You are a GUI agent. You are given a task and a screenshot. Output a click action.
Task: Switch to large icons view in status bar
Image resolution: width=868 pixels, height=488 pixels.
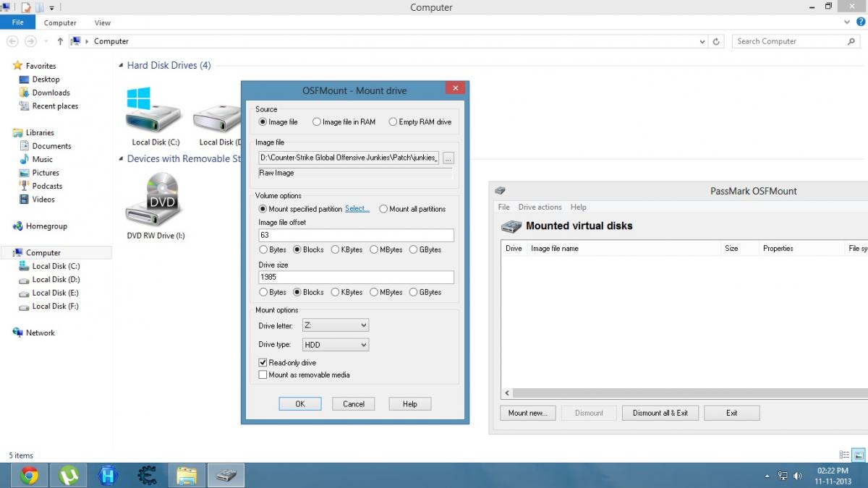[x=859, y=455]
